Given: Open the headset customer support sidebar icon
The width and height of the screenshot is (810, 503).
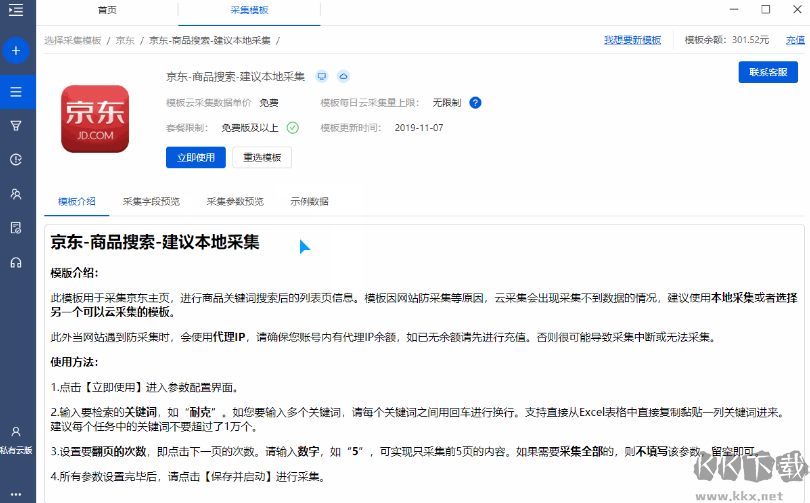Looking at the screenshot, I should [x=16, y=262].
